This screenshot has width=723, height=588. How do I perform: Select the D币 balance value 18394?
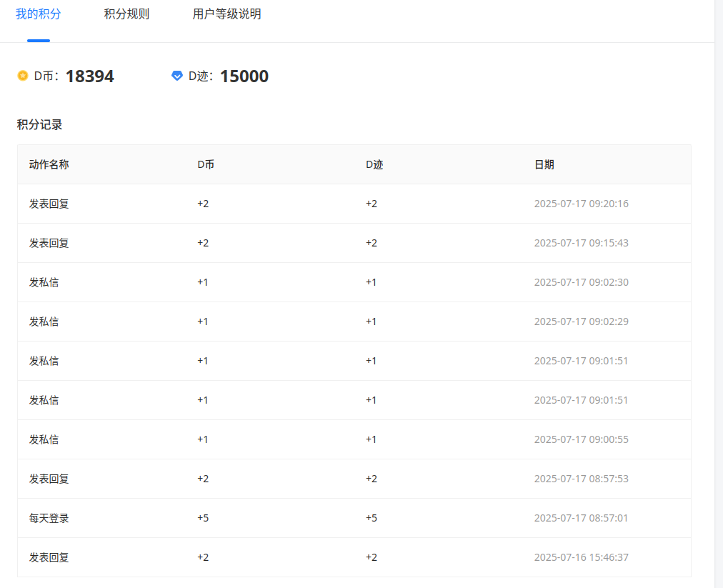click(90, 76)
